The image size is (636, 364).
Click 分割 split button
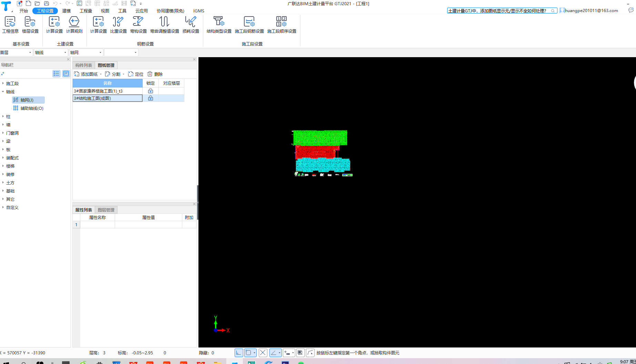point(113,74)
